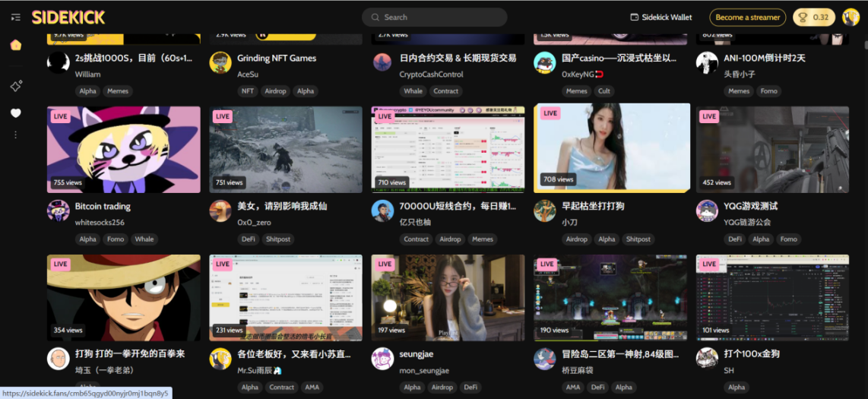
Task: Select NFT tag under Grinding NFT Games
Action: [246, 91]
